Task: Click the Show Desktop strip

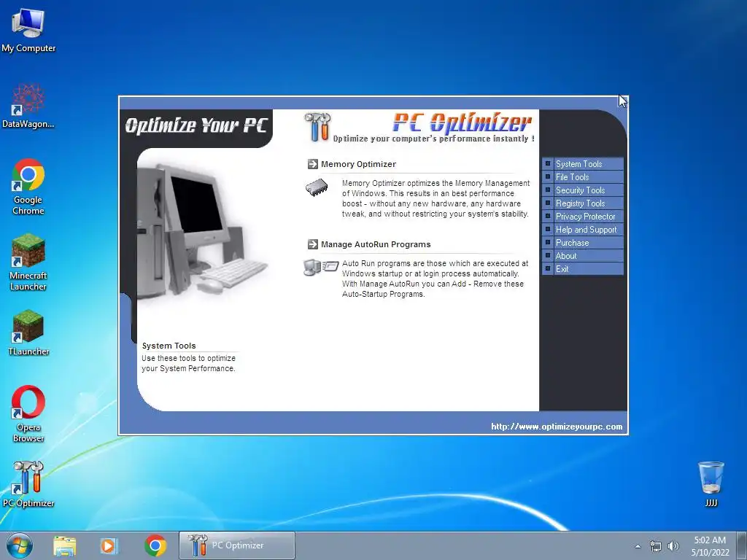Action: [742, 545]
